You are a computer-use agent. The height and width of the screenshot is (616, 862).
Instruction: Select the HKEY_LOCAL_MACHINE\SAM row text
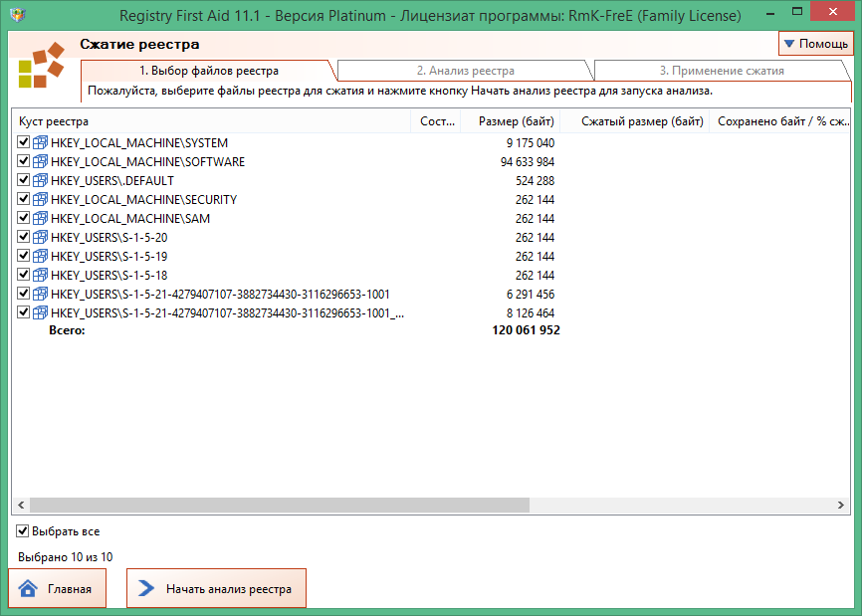tap(130, 218)
